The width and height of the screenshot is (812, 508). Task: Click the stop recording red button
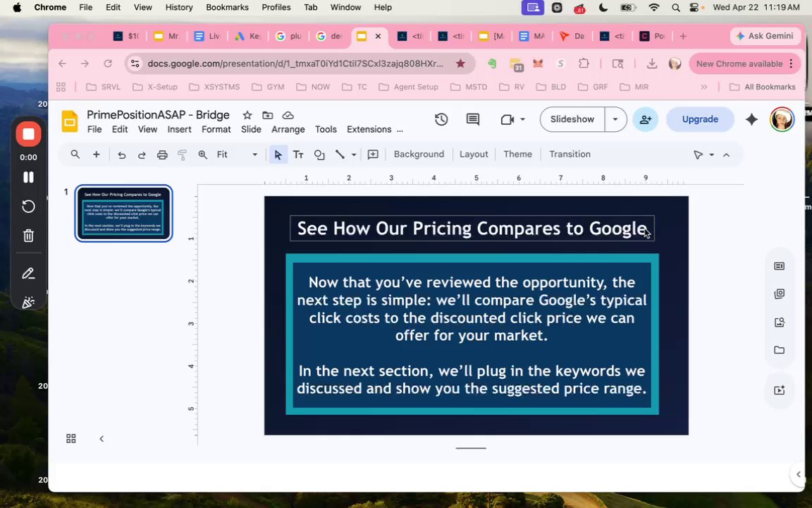coord(28,134)
